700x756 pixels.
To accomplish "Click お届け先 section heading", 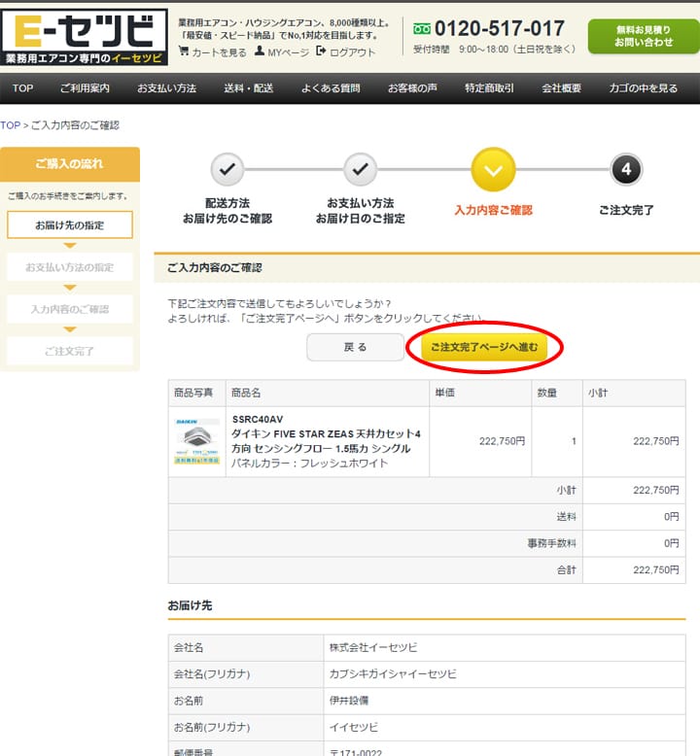I will [190, 605].
